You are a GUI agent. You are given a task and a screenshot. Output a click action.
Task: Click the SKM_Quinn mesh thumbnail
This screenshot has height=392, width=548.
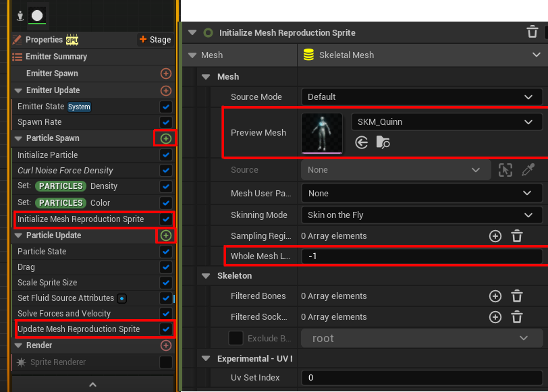click(322, 133)
